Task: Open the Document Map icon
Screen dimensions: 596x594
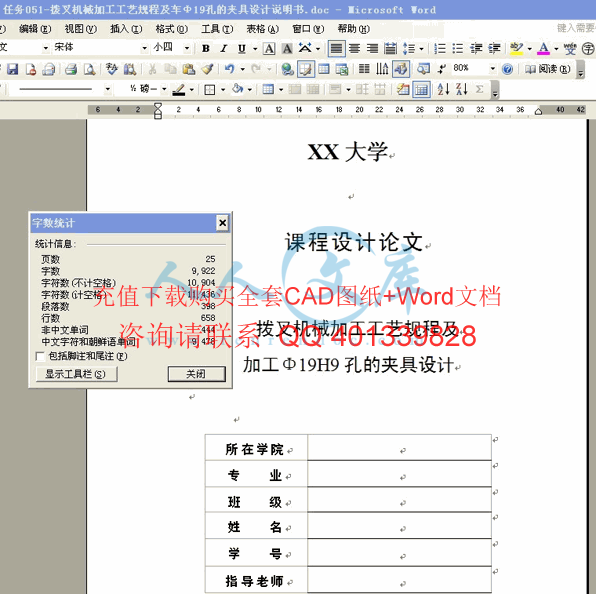Action: click(x=423, y=69)
